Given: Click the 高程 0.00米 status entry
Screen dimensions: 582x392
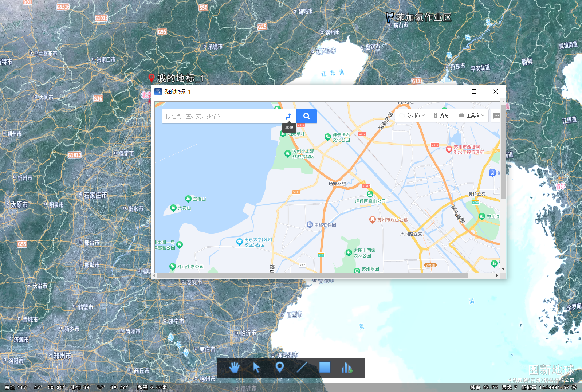Looking at the screenshot, I should [x=152, y=387].
